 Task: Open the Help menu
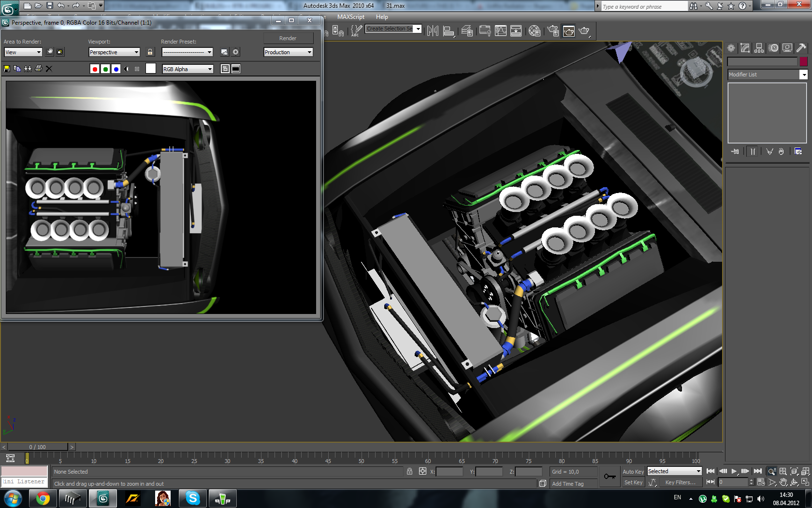[382, 17]
